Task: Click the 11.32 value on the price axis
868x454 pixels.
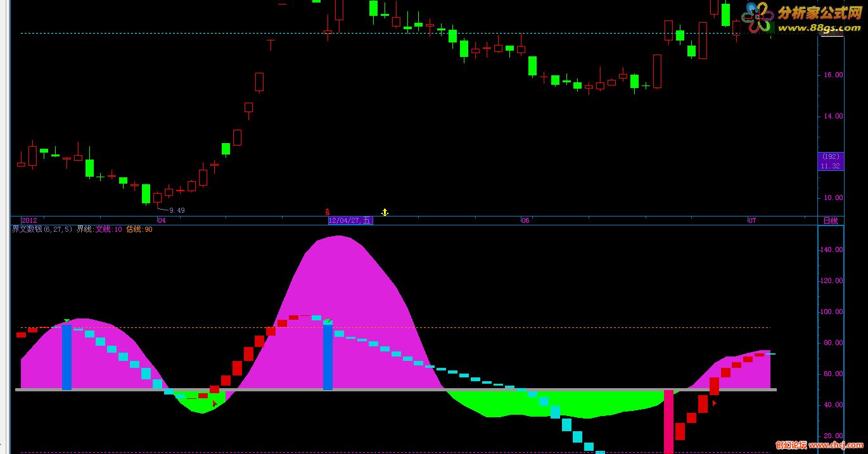Action: [x=830, y=166]
